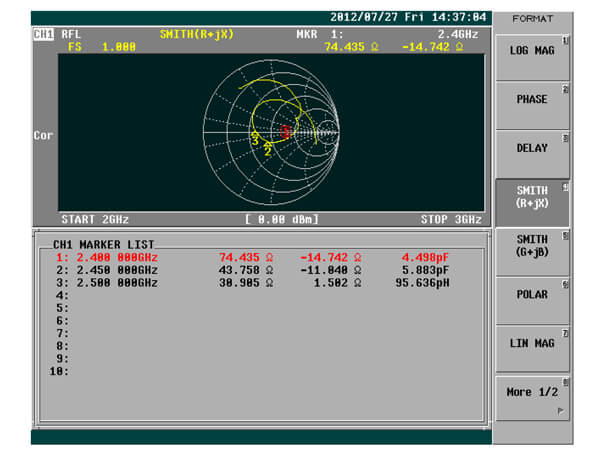Click the 4.498pF capacitance value

click(425, 258)
